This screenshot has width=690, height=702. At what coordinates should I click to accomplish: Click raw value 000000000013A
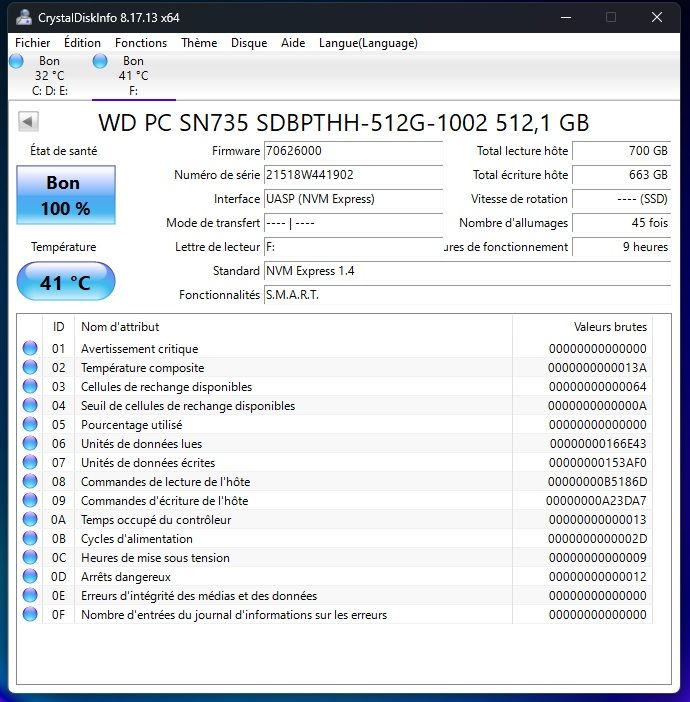click(x=597, y=368)
